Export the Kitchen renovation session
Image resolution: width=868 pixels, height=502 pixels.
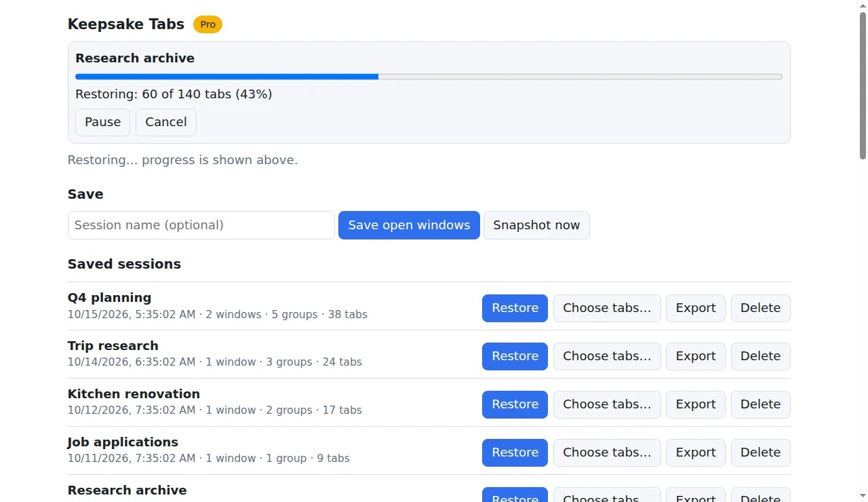pyautogui.click(x=696, y=404)
